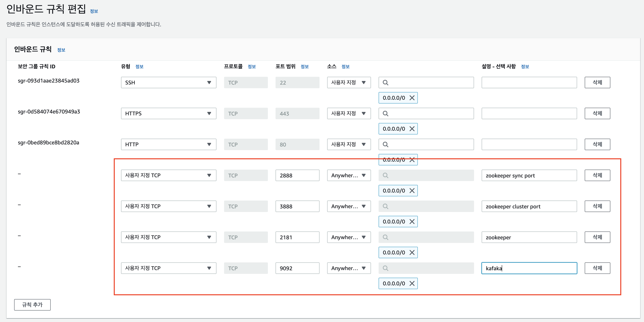Open 사용자 지정 TCP type dropdown for port 9092
Screen dimensions: 644x322
click(168, 268)
